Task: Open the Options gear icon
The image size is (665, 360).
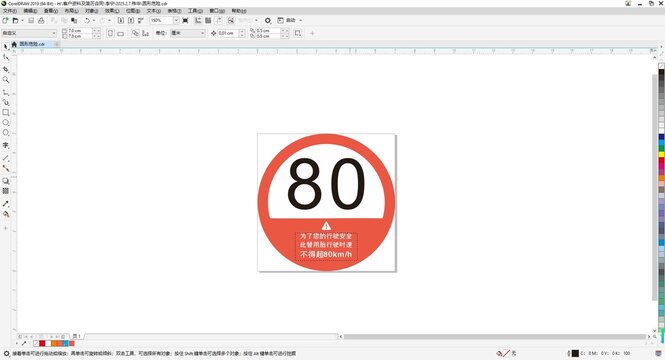Action: [268, 20]
